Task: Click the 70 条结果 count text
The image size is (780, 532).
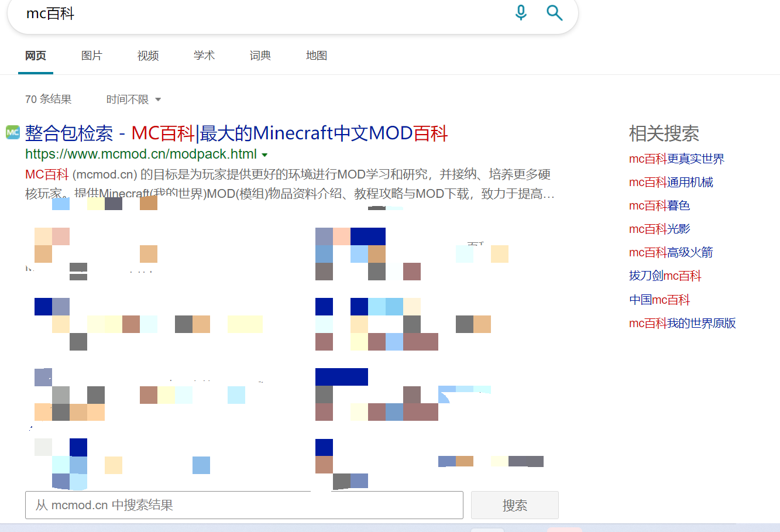Action: [48, 99]
